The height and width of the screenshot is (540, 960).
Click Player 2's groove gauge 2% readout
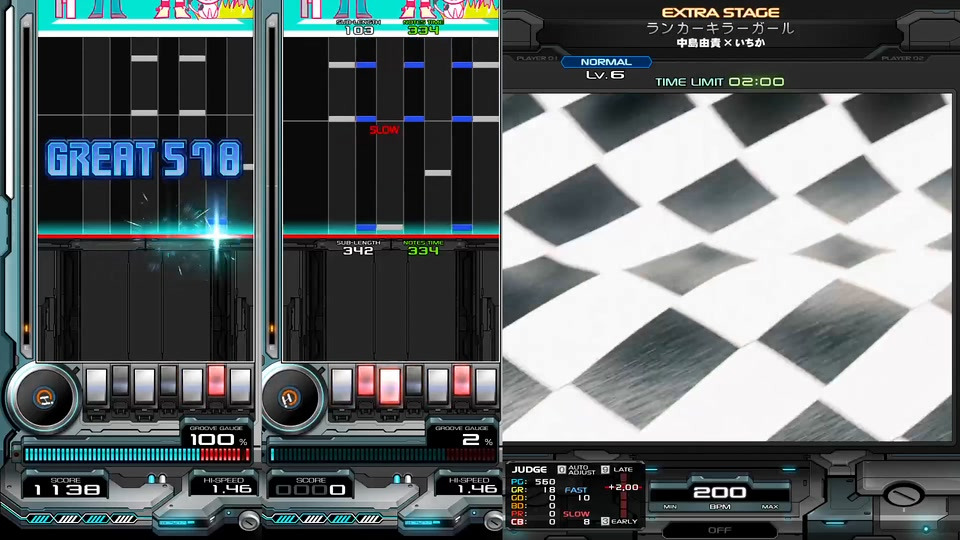[477, 440]
